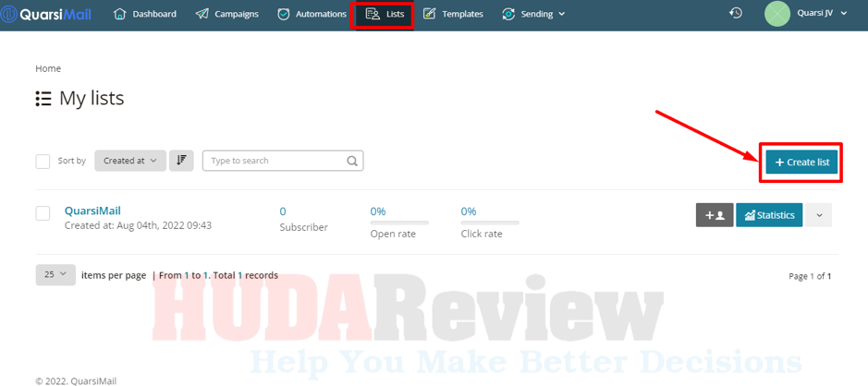Go to the Campaigns section

(x=227, y=14)
